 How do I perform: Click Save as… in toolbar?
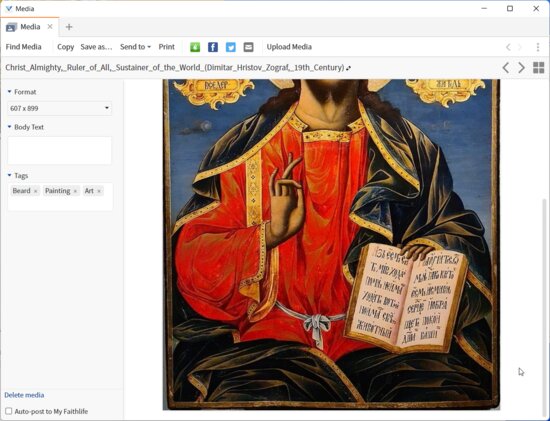[96, 47]
